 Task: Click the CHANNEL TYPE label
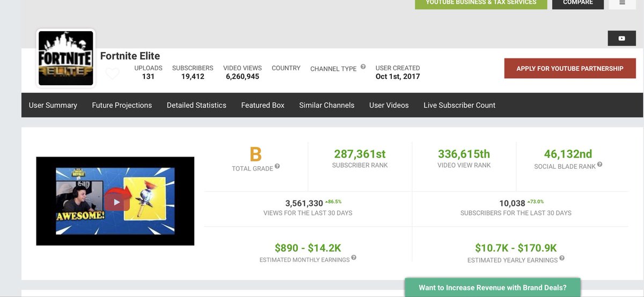click(333, 69)
